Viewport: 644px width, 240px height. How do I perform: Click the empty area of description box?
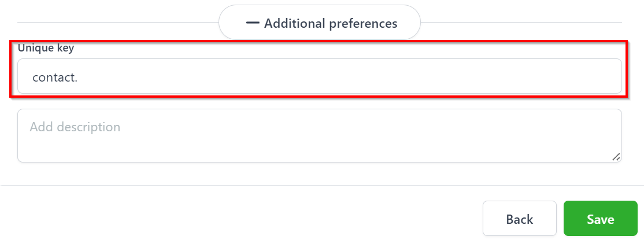tap(347, 145)
